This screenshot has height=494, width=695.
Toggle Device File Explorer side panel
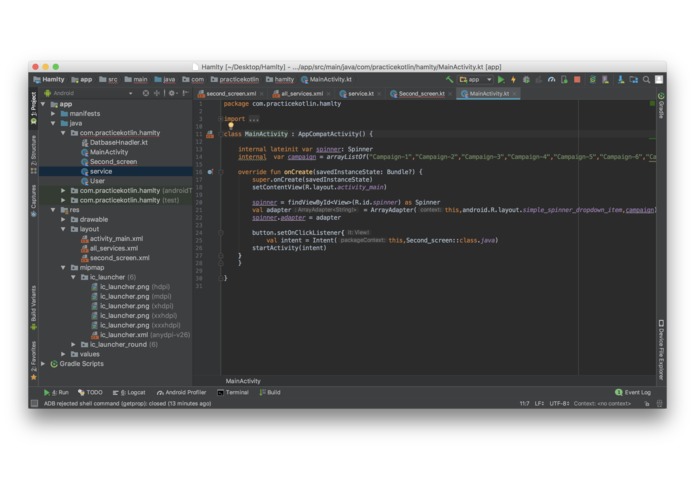pos(661,350)
